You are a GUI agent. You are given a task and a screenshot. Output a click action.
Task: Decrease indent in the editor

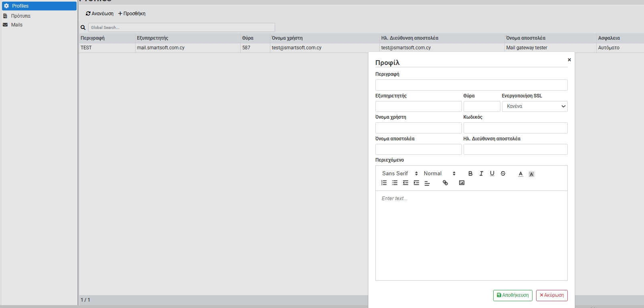405,183
